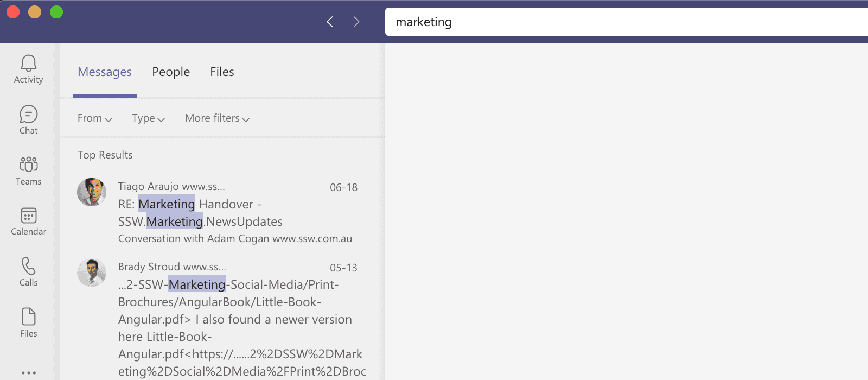This screenshot has width=868, height=380.
Task: Open the More filters dropdown
Action: (217, 118)
